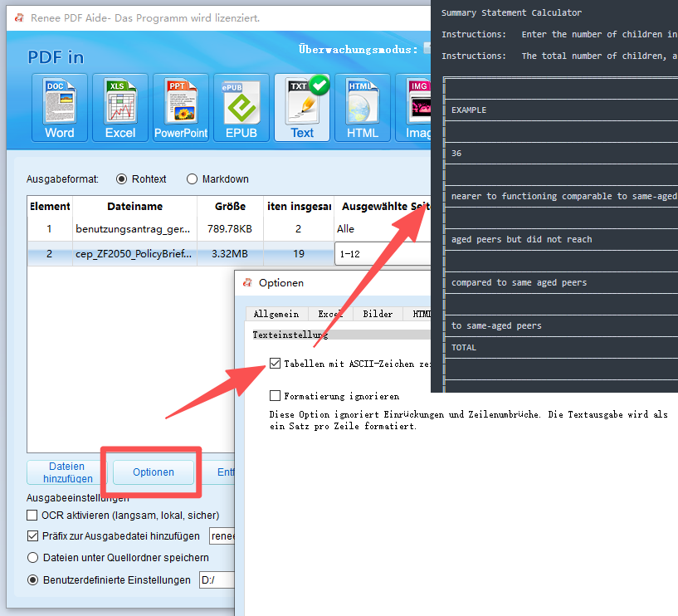Enable the OCR aktivieren checkbox
This screenshot has height=616, width=678.
[33, 516]
